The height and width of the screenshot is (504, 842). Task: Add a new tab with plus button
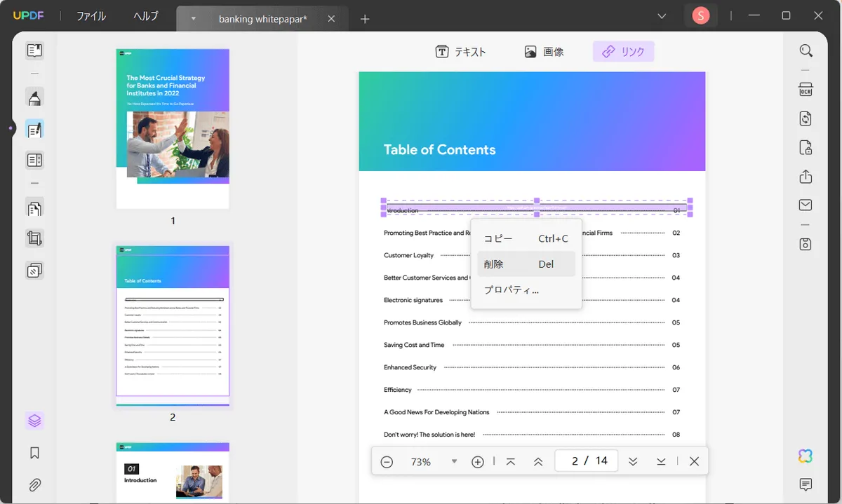click(365, 19)
